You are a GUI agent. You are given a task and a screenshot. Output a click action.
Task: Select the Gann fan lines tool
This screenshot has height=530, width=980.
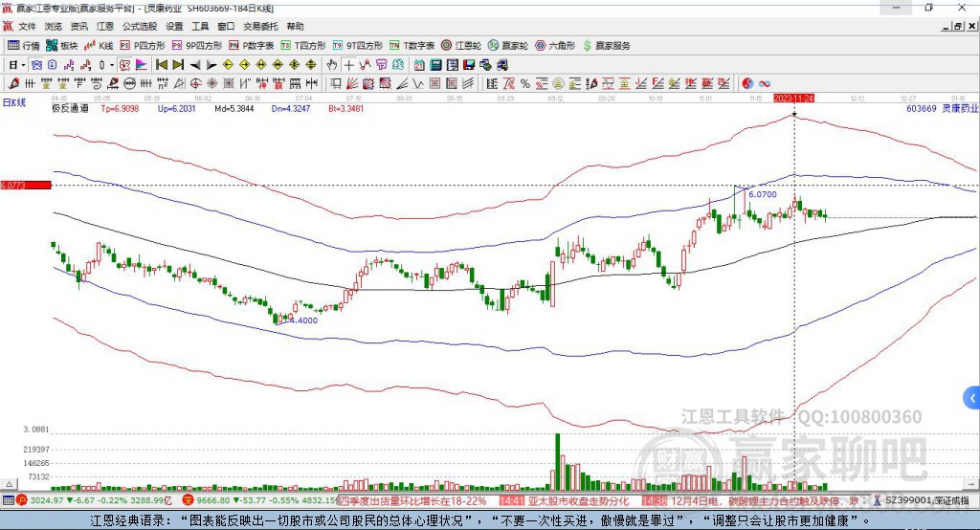coord(352,83)
